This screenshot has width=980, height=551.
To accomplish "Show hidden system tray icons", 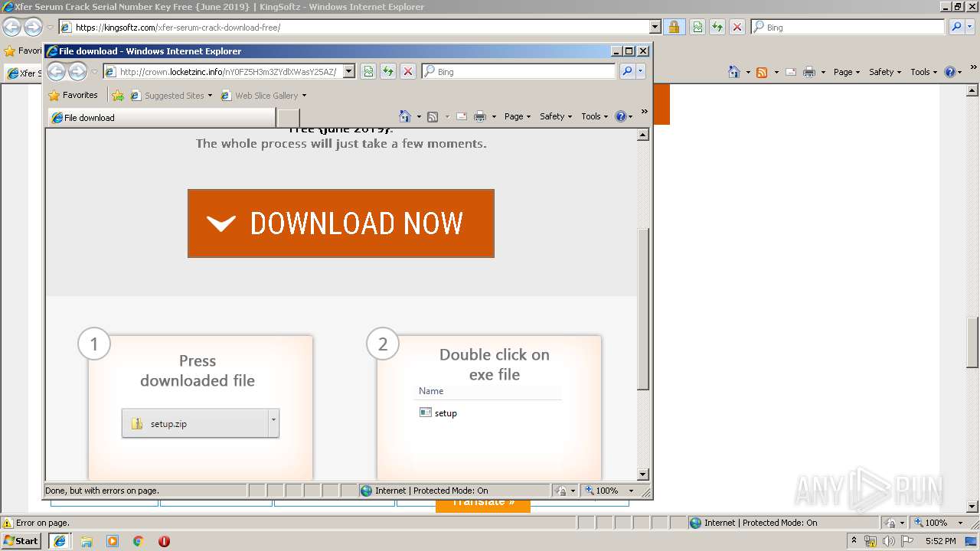I will pos(854,541).
